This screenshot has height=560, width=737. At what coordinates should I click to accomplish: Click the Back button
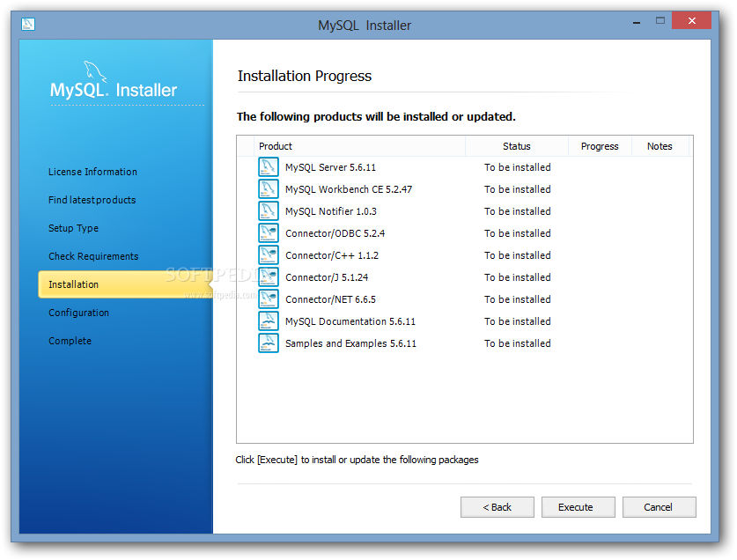[x=497, y=507]
